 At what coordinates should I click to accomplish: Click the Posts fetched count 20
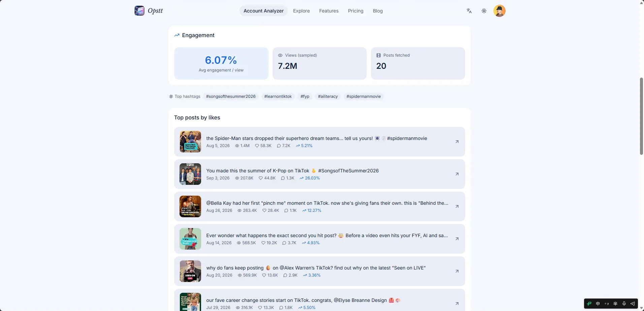coord(381,66)
